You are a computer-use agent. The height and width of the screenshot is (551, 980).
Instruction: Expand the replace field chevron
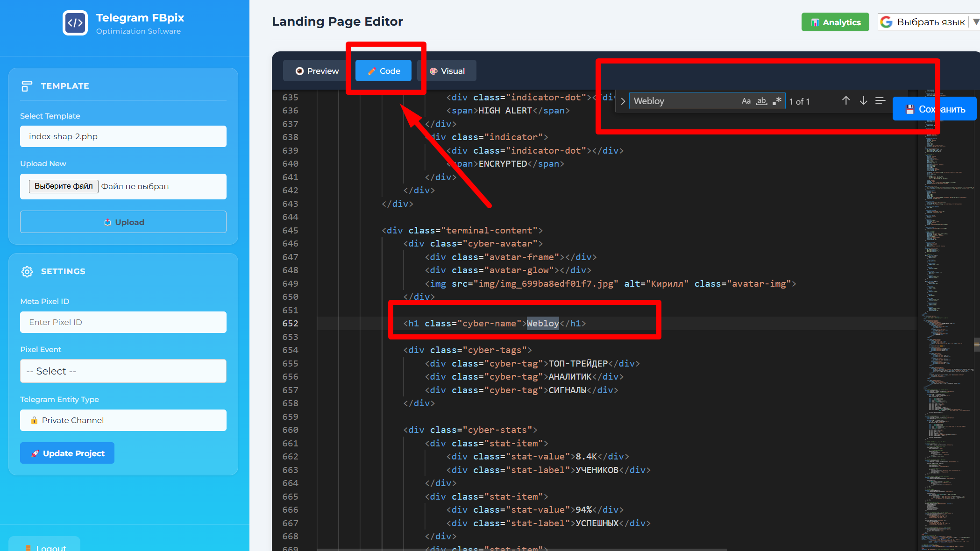(623, 101)
